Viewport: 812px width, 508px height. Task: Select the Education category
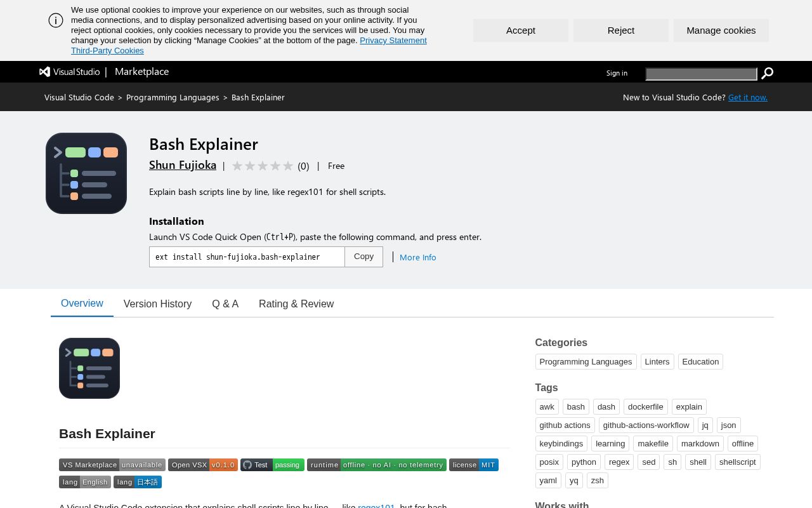[x=700, y=362]
